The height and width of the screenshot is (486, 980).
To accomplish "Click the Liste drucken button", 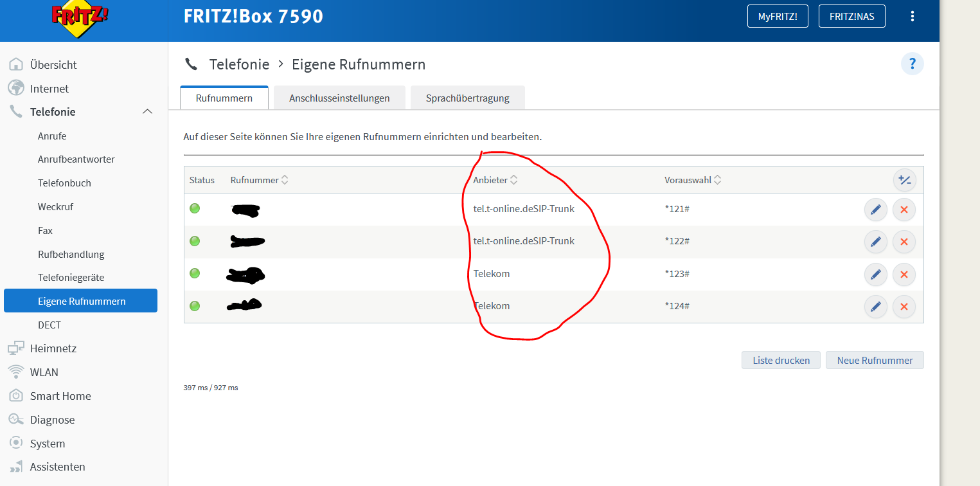I will pos(781,360).
